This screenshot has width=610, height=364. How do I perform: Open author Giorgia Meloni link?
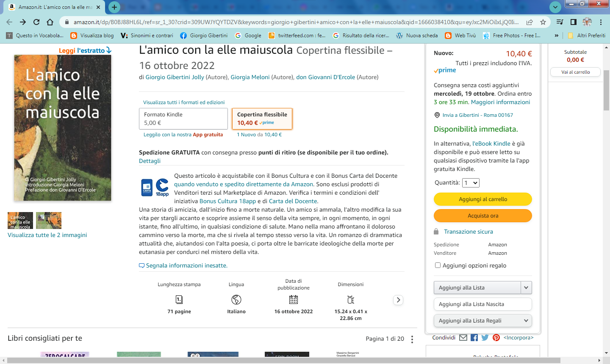coord(250,77)
